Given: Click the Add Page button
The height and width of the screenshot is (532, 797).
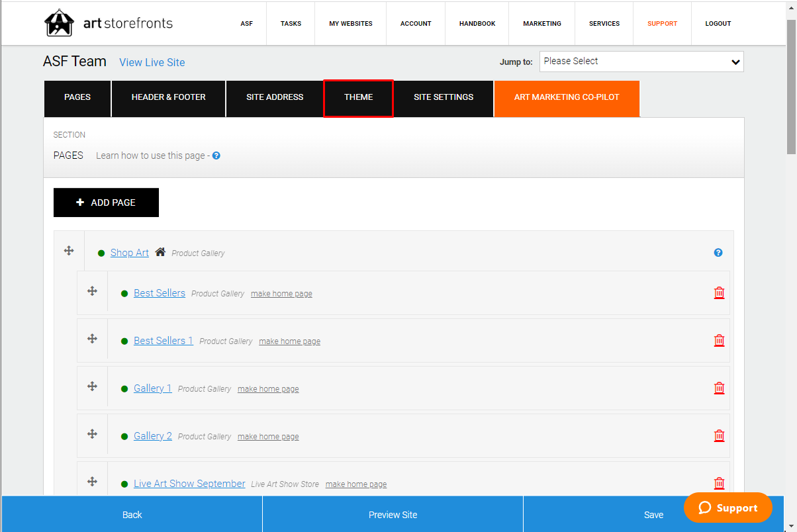Looking at the screenshot, I should coord(106,202).
